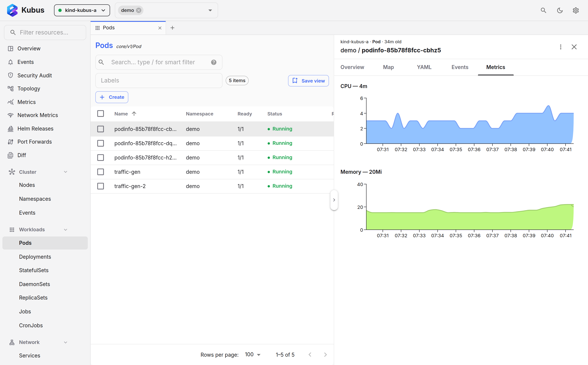Open the settings gear icon
Screen dimensions: 588x365
point(575,10)
